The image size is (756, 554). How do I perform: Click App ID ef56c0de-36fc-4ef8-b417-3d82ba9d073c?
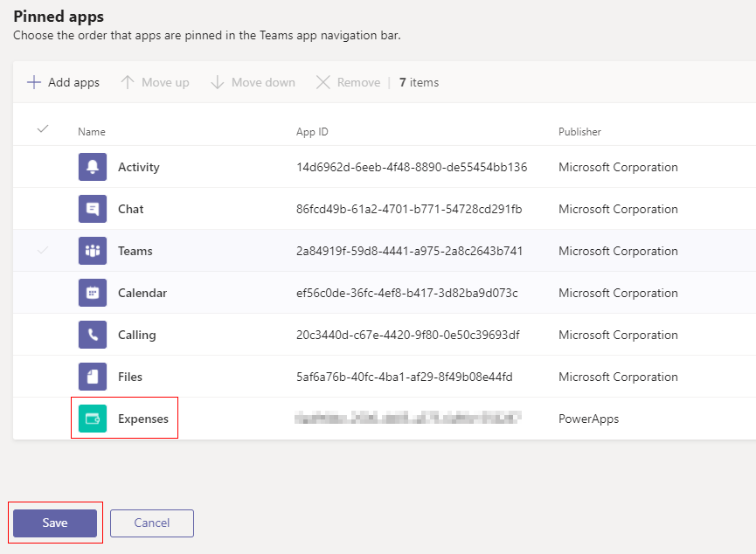click(407, 293)
